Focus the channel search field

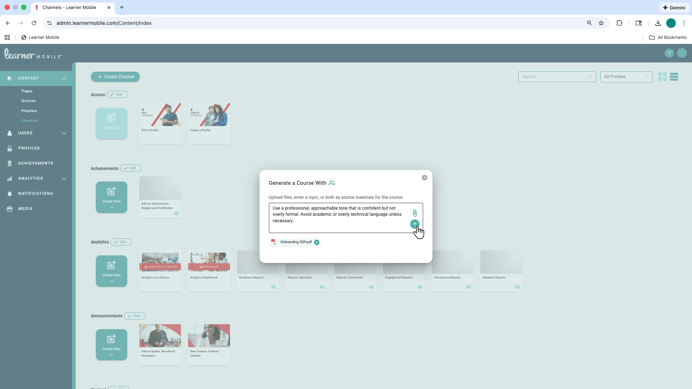click(557, 77)
